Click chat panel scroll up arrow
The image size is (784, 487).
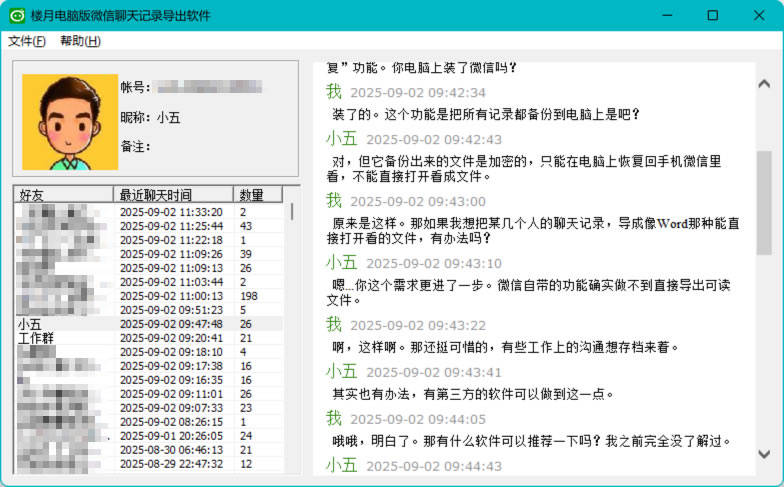click(764, 83)
